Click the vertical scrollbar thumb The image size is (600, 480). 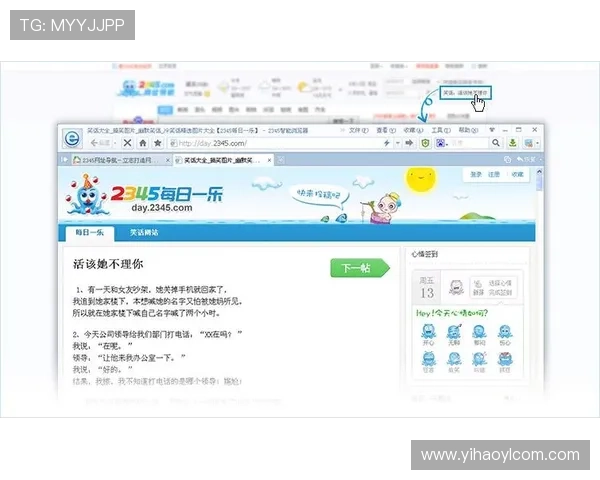click(x=539, y=183)
